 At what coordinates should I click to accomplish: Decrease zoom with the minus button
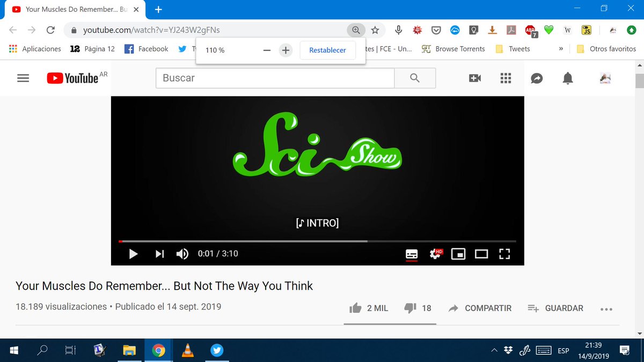coord(267,50)
